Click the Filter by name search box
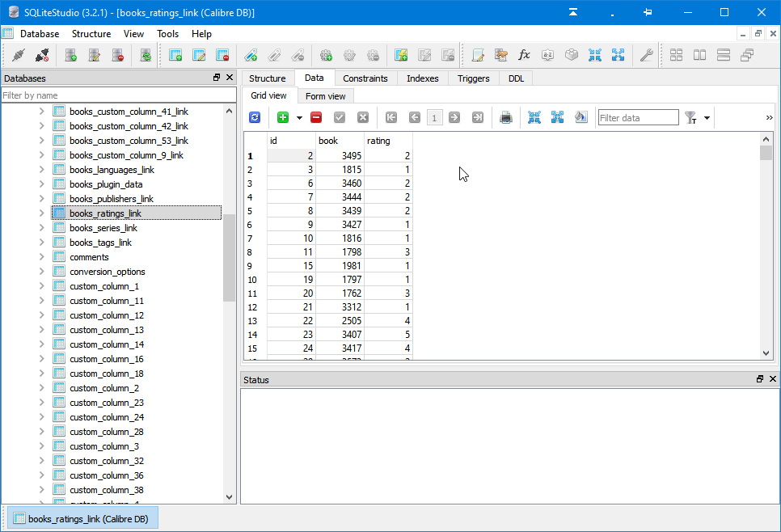 118,95
